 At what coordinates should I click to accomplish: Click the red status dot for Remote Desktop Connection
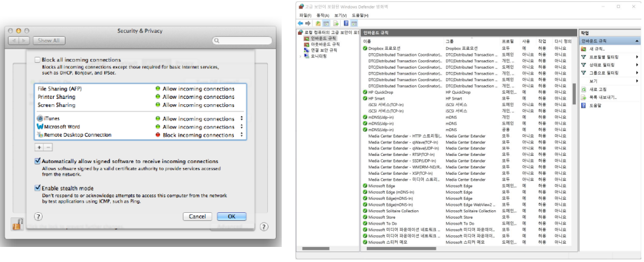[x=157, y=135]
